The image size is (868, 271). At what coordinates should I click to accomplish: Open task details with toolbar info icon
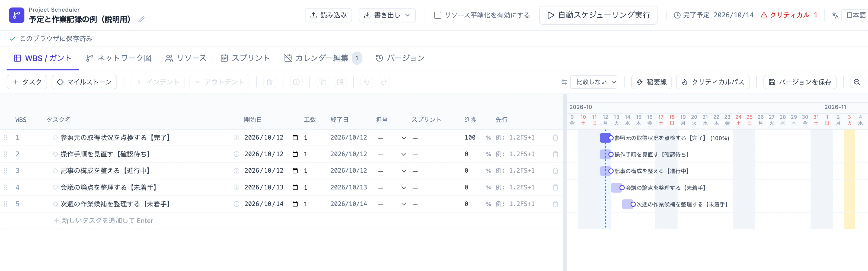[296, 82]
